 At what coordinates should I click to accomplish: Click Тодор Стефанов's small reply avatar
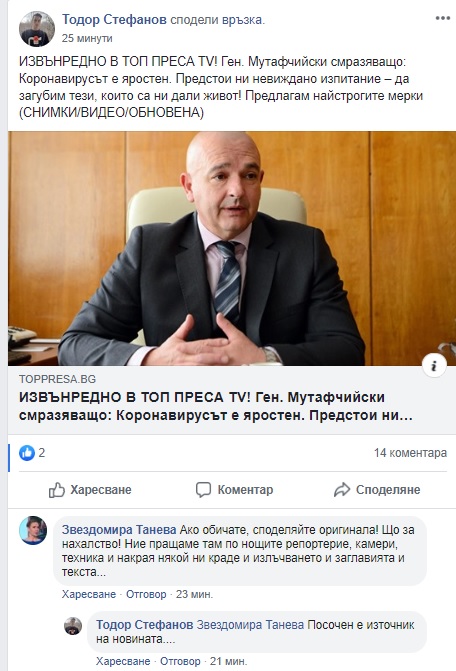click(73, 626)
